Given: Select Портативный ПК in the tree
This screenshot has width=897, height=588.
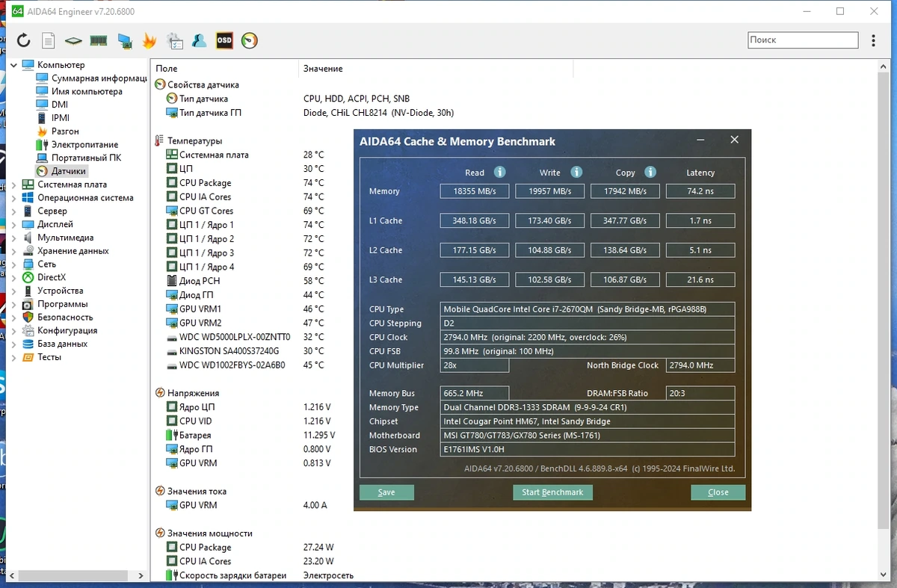Looking at the screenshot, I should point(86,158).
